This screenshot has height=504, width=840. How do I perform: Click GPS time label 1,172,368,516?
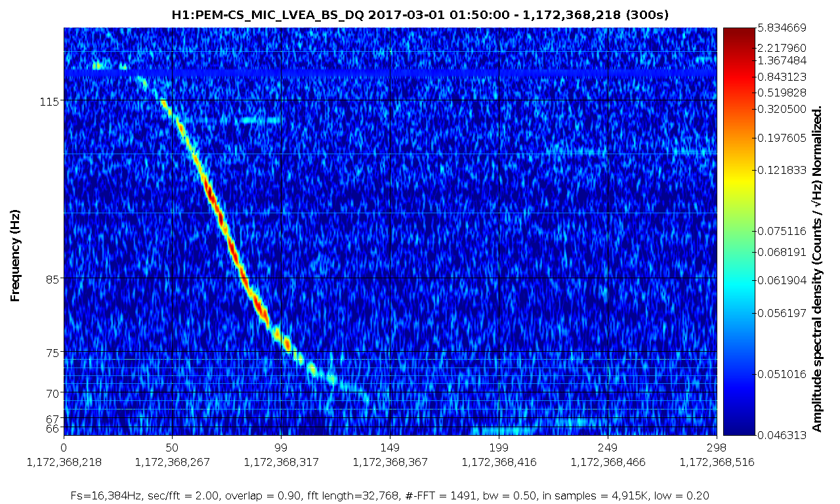pos(717,462)
